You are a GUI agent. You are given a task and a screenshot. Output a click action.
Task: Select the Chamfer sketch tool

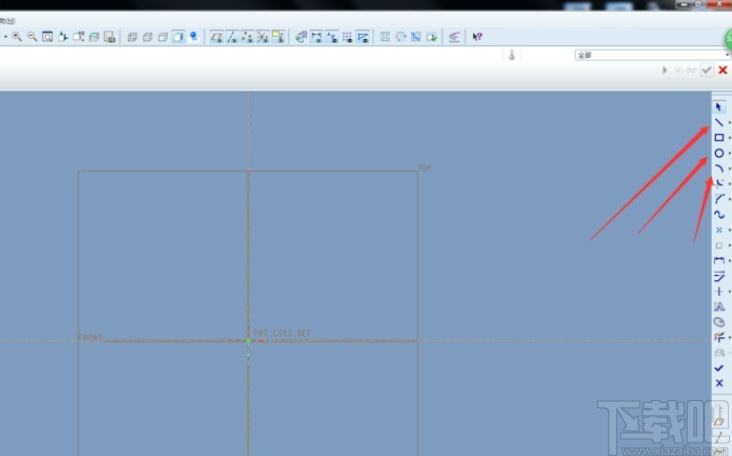pos(719,199)
